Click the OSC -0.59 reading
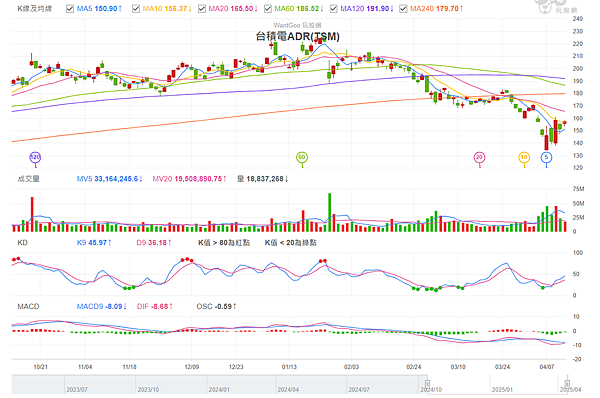600x398 pixels. coord(216,307)
